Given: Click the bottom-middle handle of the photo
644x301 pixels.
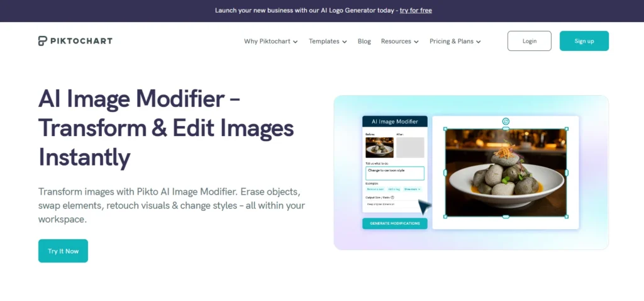Looking at the screenshot, I should pos(506,216).
